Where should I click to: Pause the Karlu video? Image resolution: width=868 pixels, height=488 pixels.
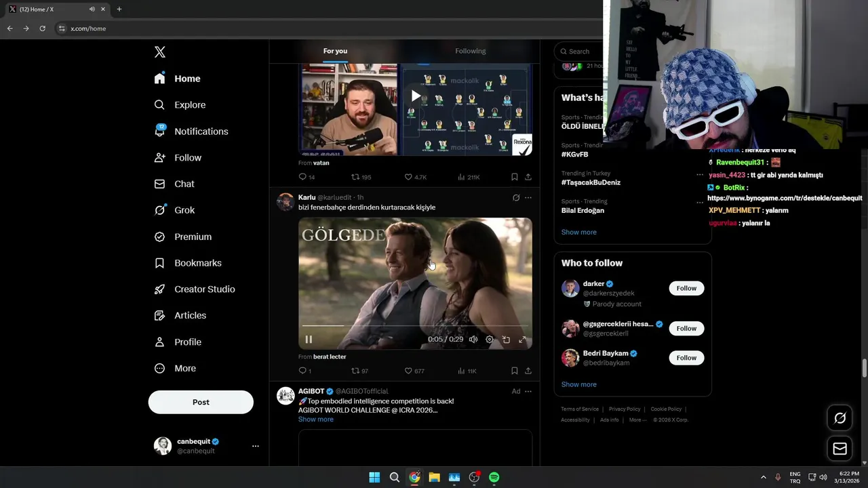[x=309, y=340]
